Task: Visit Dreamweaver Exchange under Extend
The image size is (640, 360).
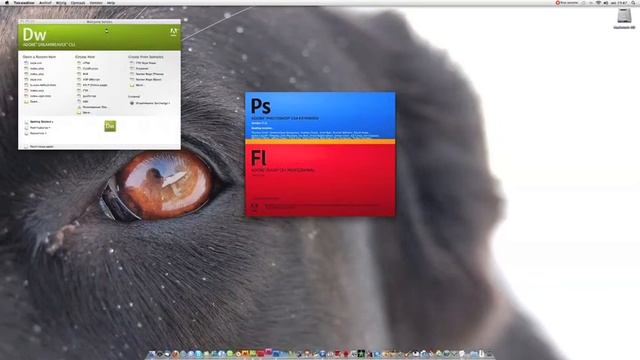Action: pyautogui.click(x=153, y=103)
